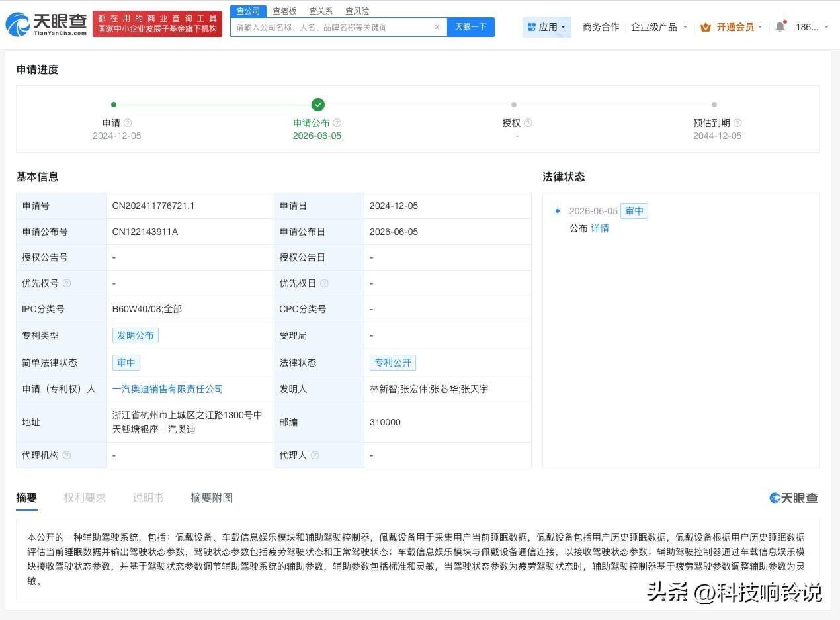Click help icon next to 申请 step
The height and width of the screenshot is (620, 840).
coord(128,123)
